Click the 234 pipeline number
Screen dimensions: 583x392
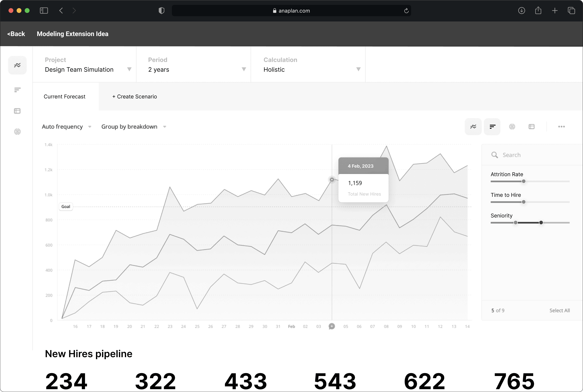click(66, 381)
